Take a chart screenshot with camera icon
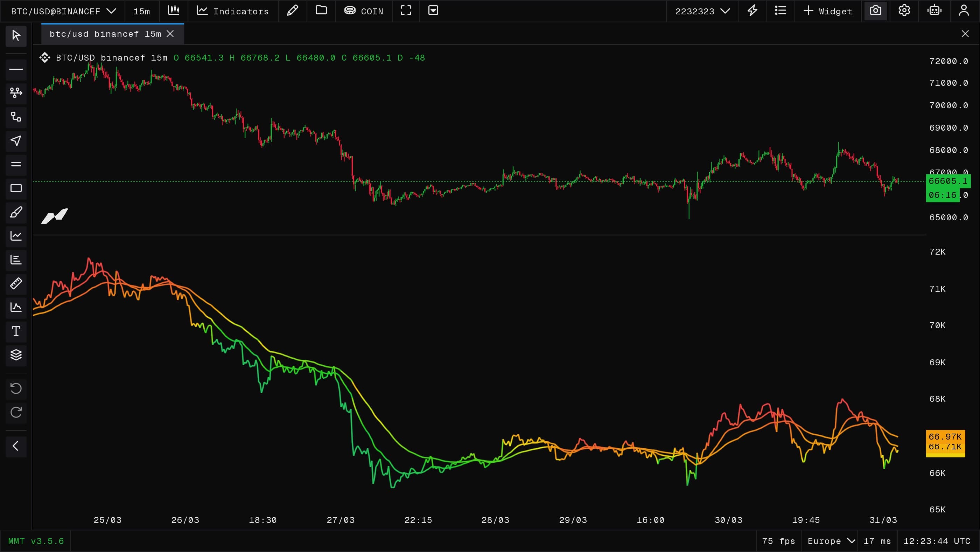Image resolution: width=980 pixels, height=552 pixels. pos(876,11)
